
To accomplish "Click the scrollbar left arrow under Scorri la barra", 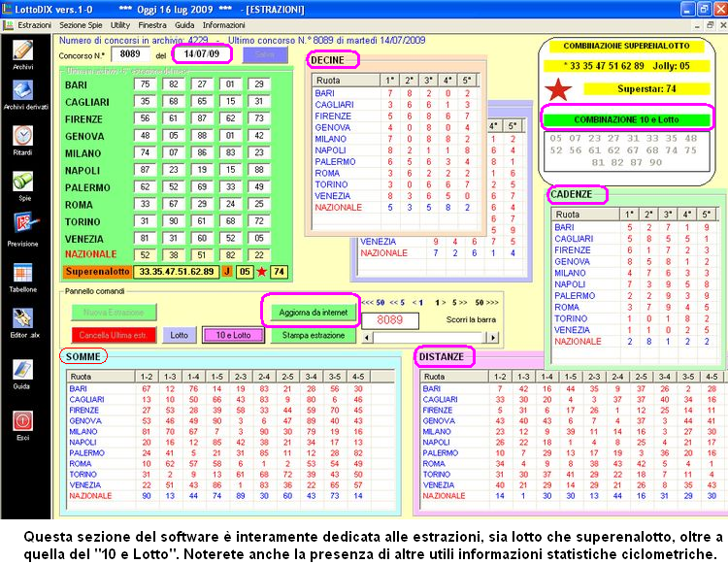I will (367, 338).
